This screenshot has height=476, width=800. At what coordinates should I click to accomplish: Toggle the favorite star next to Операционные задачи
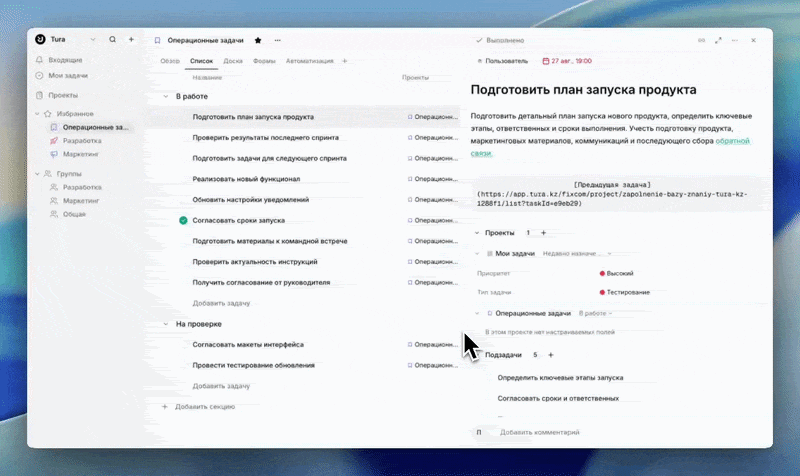click(258, 40)
